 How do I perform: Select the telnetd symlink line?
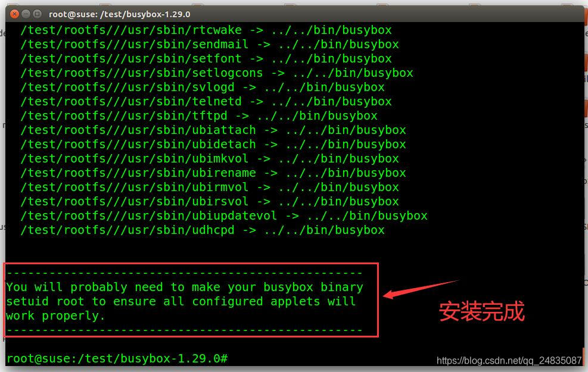click(x=206, y=101)
